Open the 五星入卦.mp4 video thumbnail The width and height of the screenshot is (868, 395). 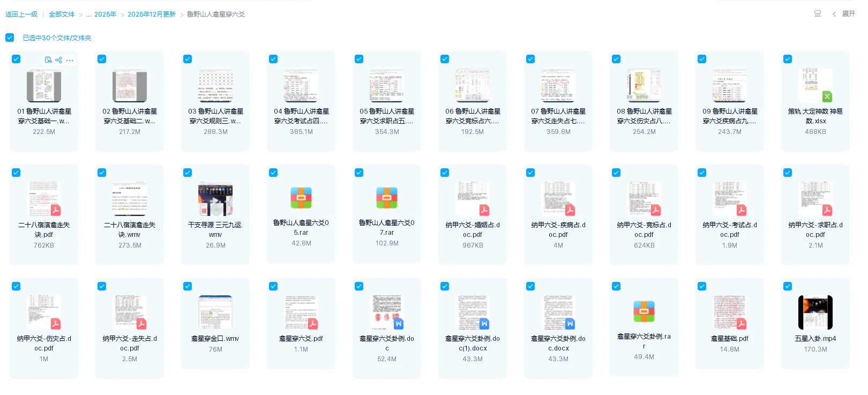815,312
